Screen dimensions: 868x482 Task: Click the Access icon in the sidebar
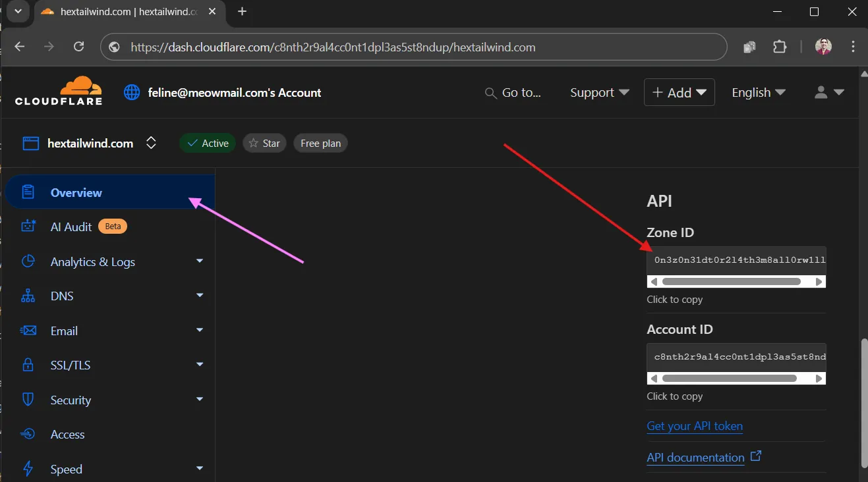tap(28, 434)
